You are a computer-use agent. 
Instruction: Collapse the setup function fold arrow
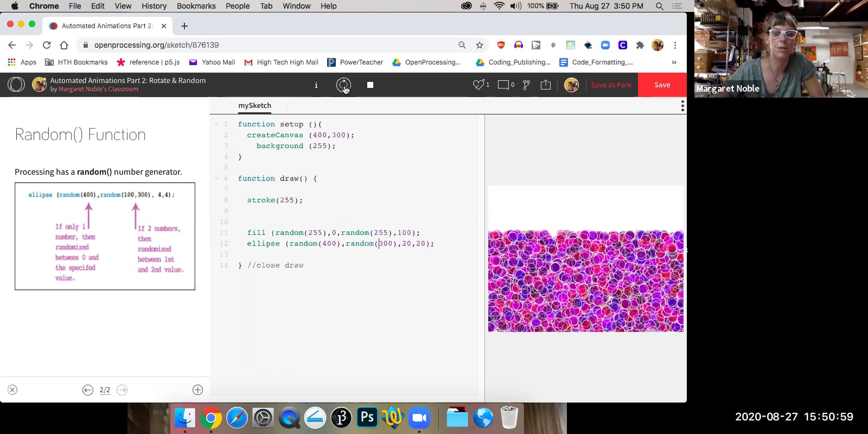tap(216, 124)
